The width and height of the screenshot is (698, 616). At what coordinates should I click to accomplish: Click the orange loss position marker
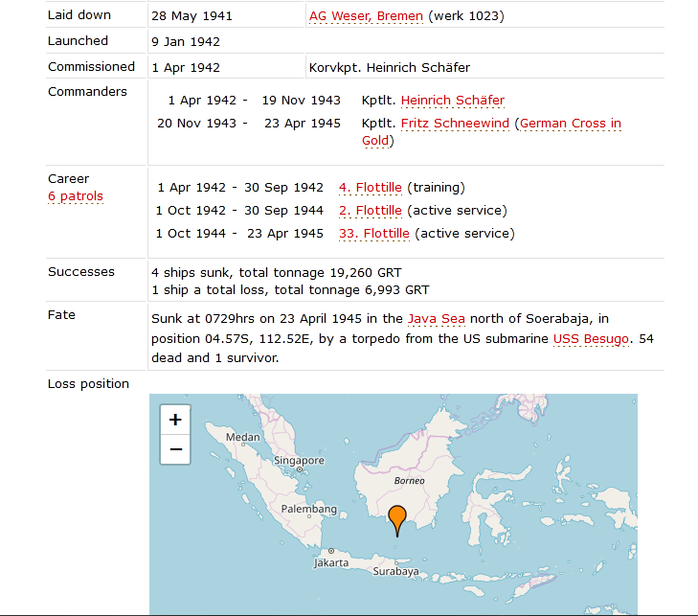point(397,521)
